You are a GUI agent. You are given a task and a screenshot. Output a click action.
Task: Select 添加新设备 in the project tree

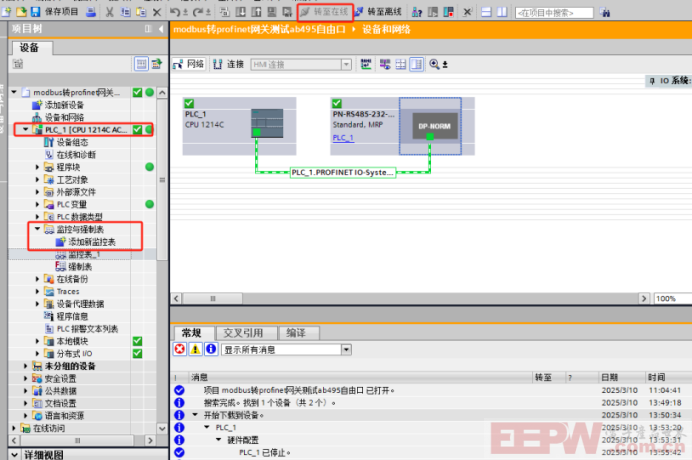coord(64,105)
